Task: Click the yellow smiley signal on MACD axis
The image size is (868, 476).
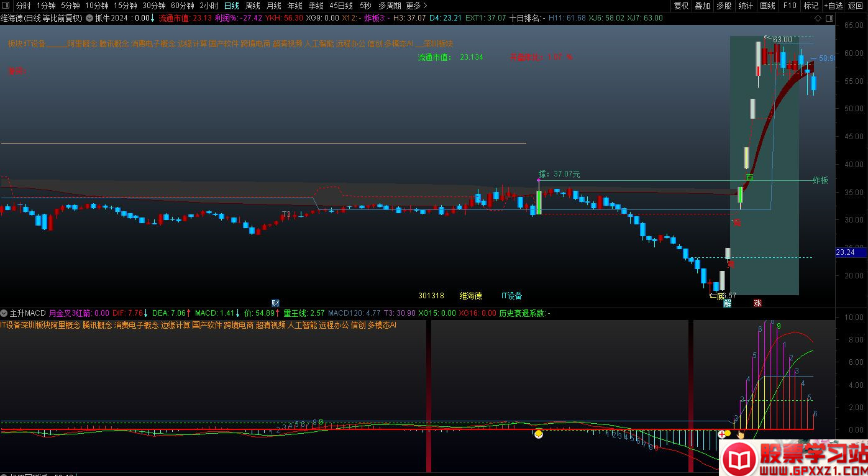Action: [539, 433]
